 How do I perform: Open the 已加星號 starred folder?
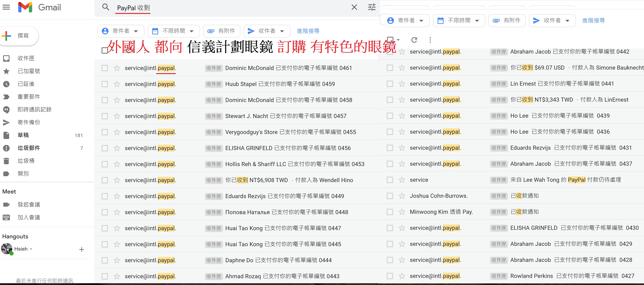click(29, 71)
